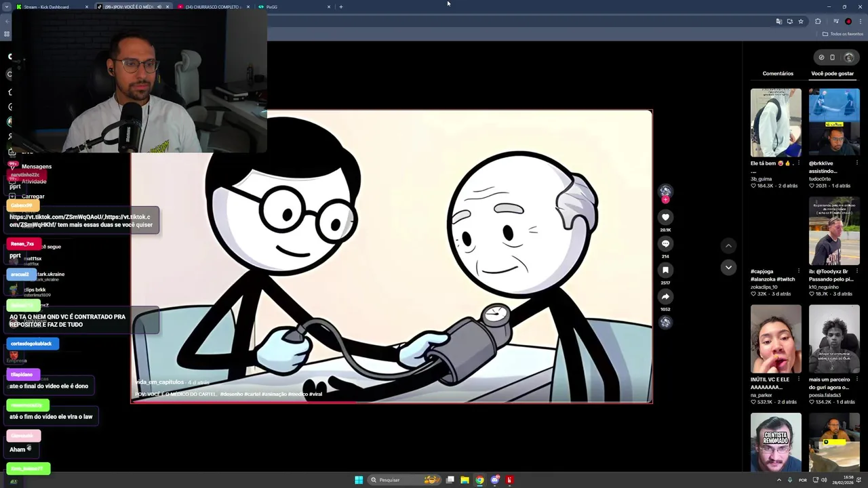
Task: Open k10_neguinho author link
Action: click(824, 287)
